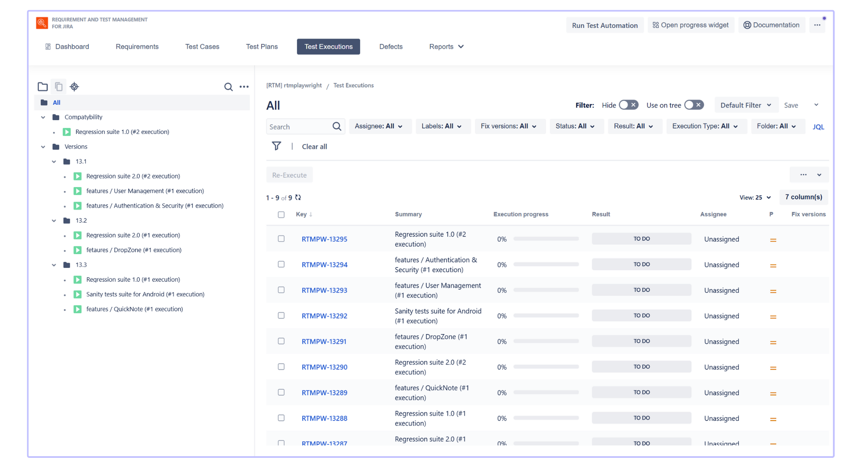Collapse the 13.1 folder chevron
The width and height of the screenshot is (868, 468).
[x=54, y=162]
